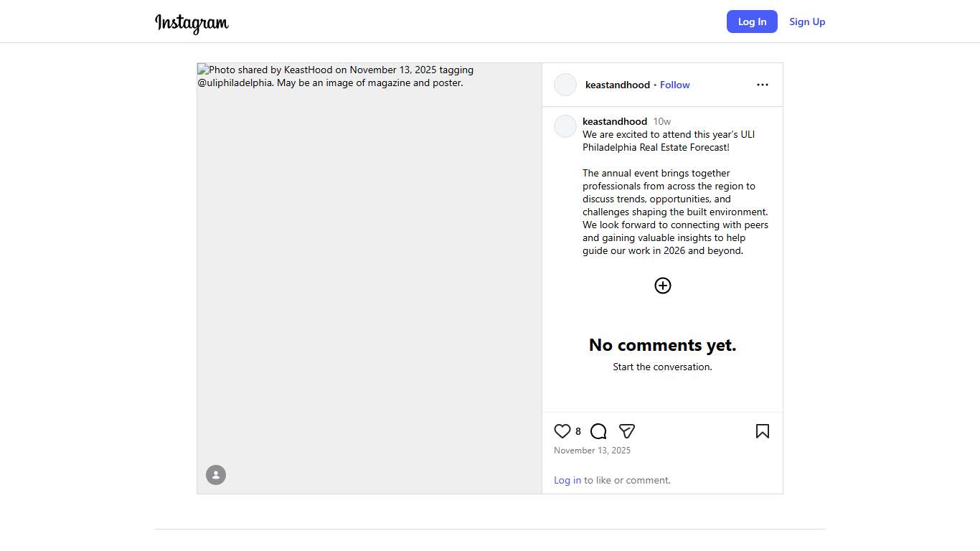Click the avatar beside the caption

[x=565, y=126]
